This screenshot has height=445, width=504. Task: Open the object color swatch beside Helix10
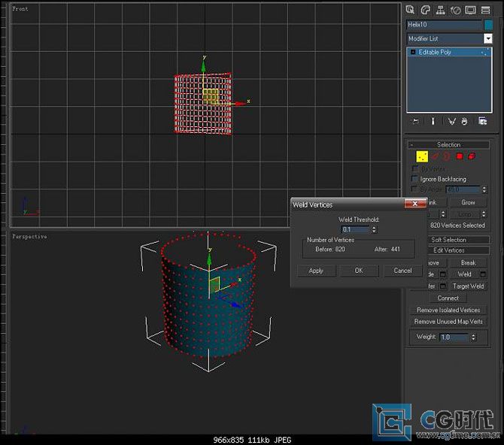click(488, 25)
